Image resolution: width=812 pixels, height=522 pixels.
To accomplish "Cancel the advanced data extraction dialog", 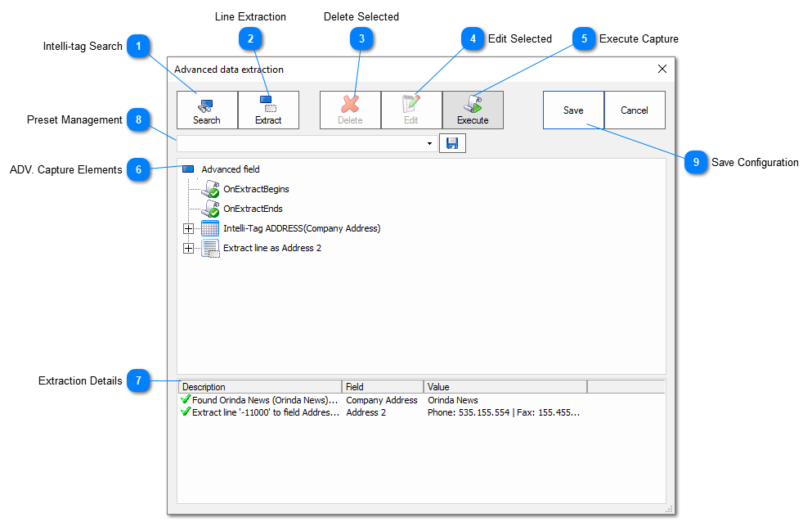I will click(635, 110).
